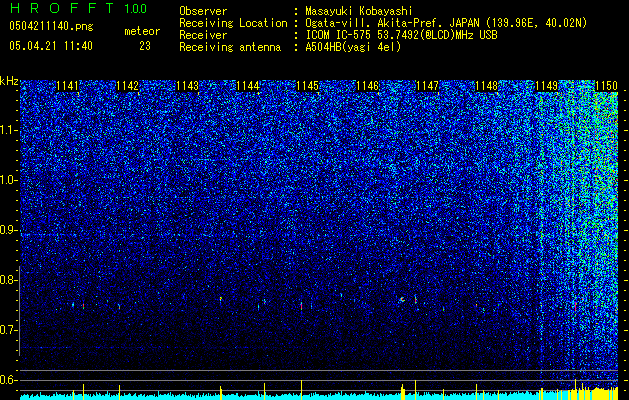Click the Receiver field label
629x400 pixels.
203,35
